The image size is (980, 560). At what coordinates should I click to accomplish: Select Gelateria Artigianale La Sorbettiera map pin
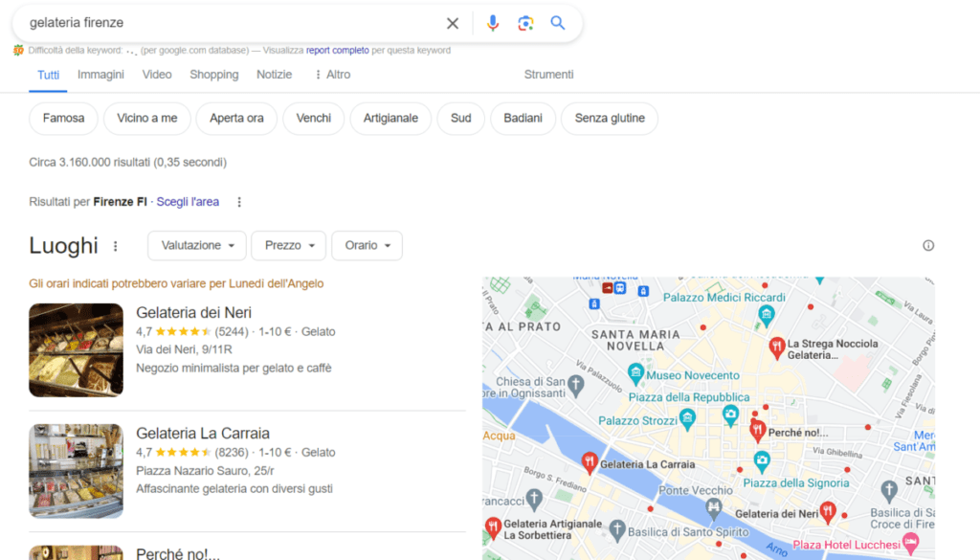coord(493,528)
